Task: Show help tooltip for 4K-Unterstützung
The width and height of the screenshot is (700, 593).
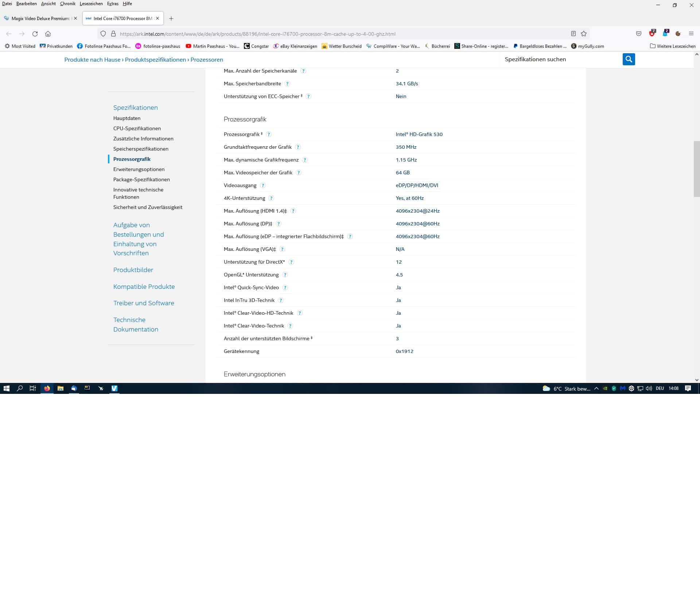Action: coord(271,198)
